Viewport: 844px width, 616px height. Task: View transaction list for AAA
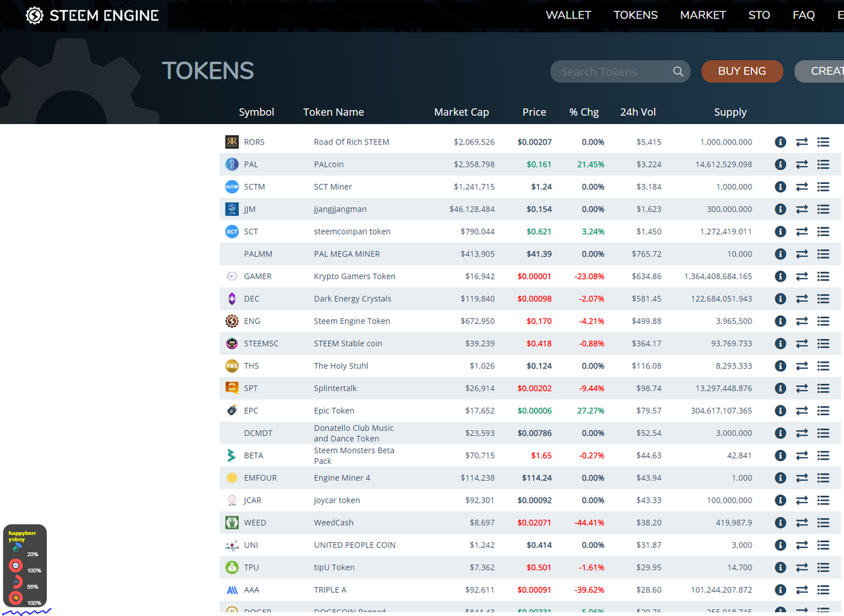823,590
